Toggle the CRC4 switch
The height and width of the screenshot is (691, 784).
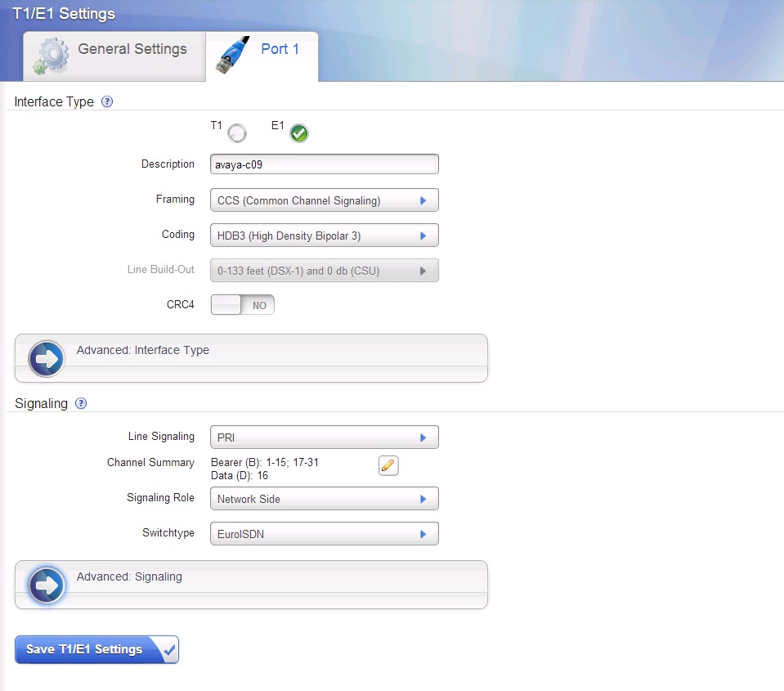coord(243,305)
